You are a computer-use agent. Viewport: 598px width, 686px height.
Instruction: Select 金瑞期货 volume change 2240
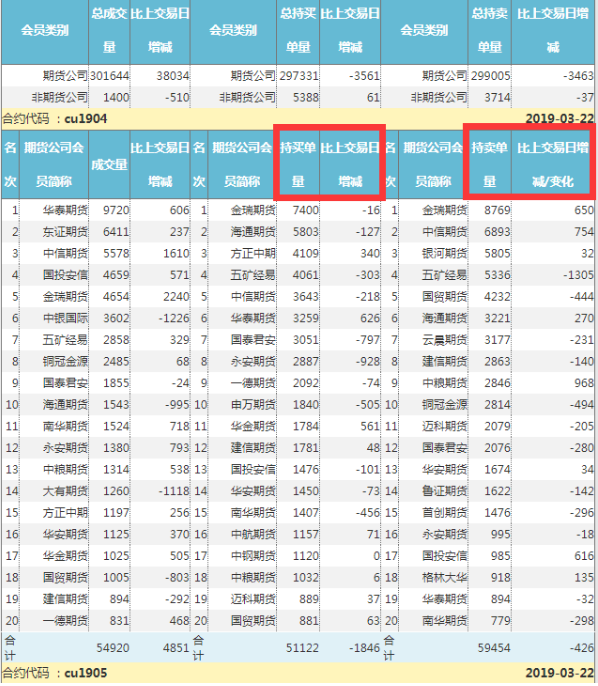[x=176, y=297]
